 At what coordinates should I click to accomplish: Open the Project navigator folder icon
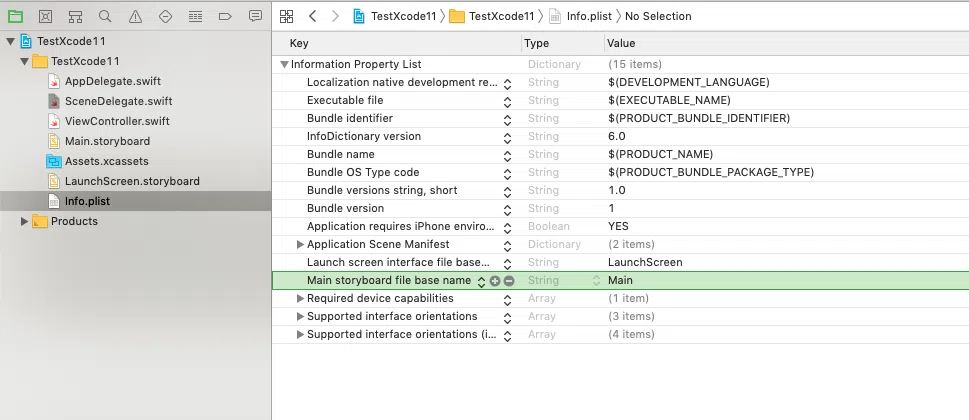[15, 17]
